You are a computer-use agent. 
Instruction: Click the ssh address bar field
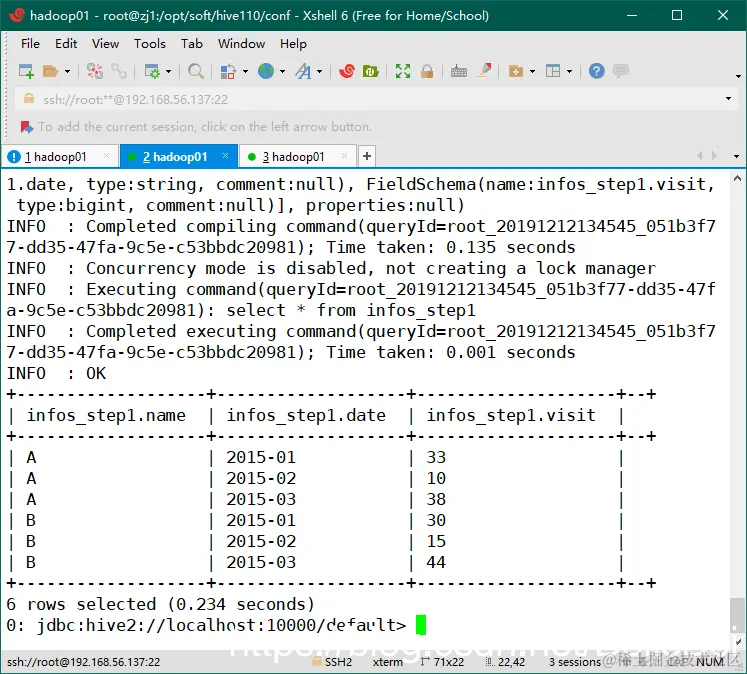click(x=376, y=100)
